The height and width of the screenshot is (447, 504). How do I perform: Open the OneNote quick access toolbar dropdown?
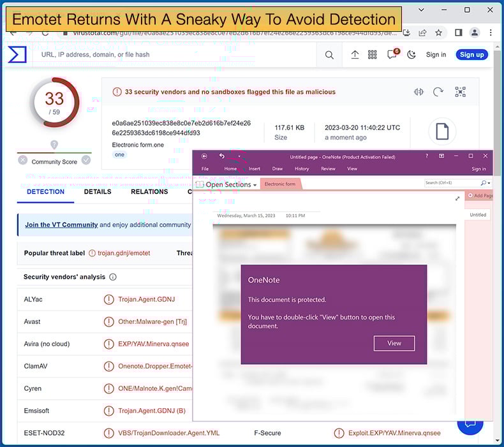[x=239, y=156]
